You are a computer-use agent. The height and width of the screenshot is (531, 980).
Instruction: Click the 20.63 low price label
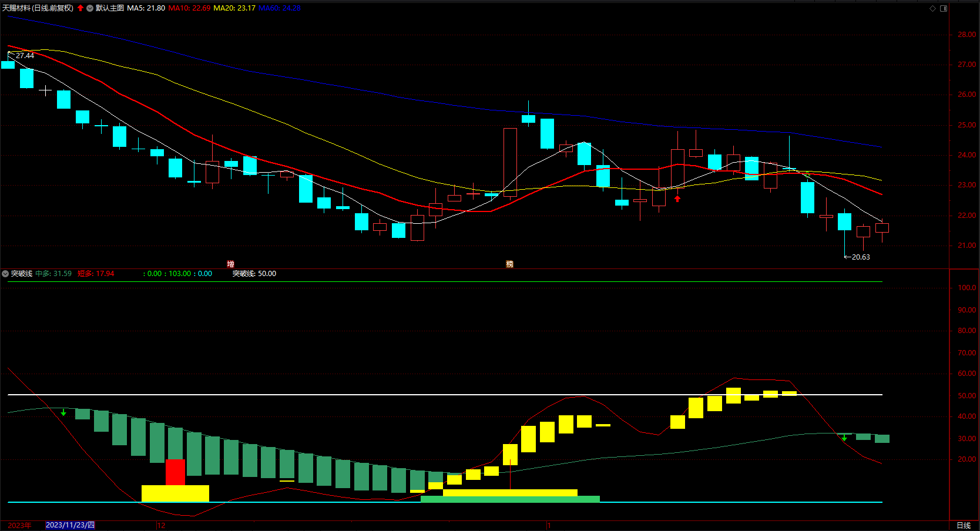[x=861, y=257]
